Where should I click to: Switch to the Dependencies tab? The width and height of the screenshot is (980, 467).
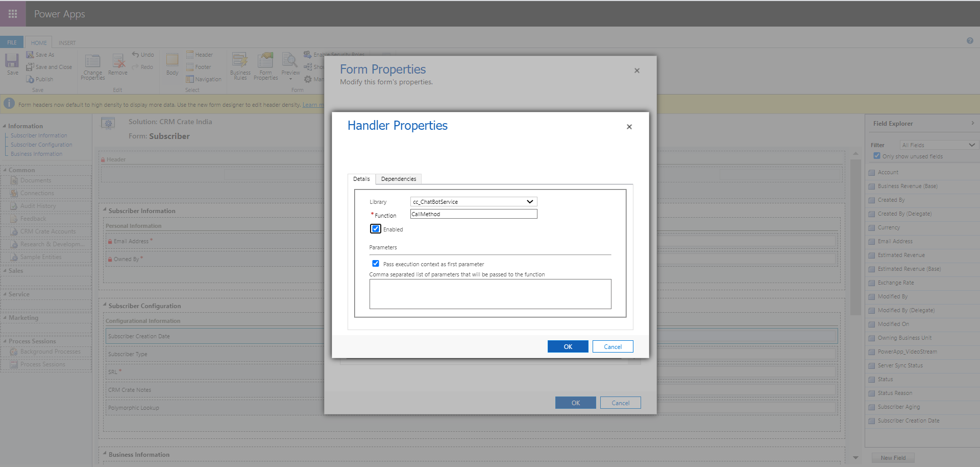pyautogui.click(x=398, y=178)
